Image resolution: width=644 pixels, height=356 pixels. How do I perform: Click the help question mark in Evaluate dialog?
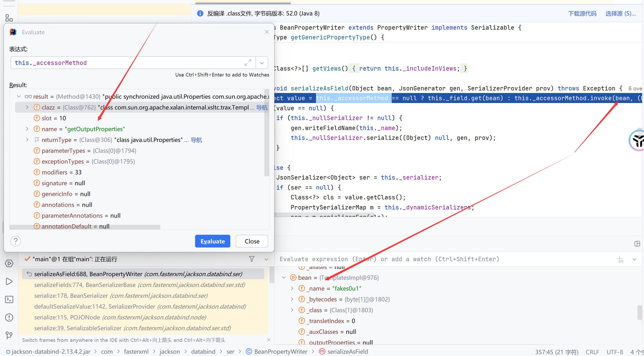tap(16, 241)
